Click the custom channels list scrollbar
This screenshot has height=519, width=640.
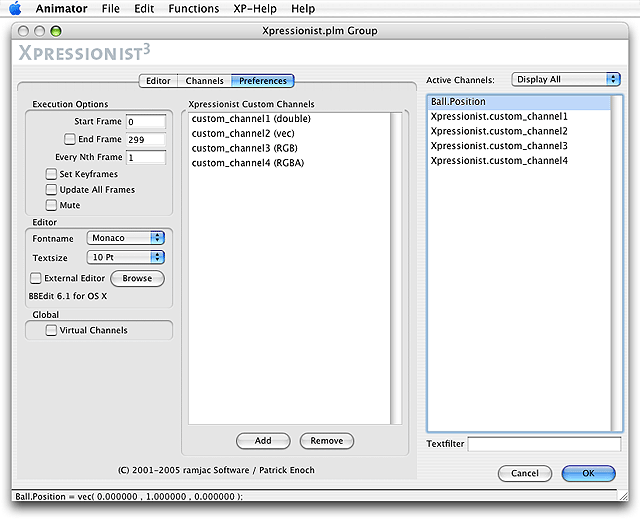[x=396, y=268]
